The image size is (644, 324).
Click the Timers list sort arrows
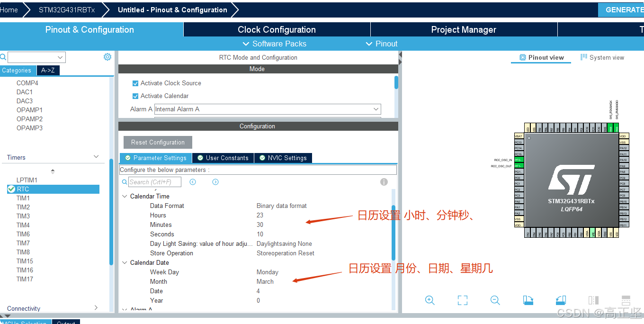coord(53,171)
